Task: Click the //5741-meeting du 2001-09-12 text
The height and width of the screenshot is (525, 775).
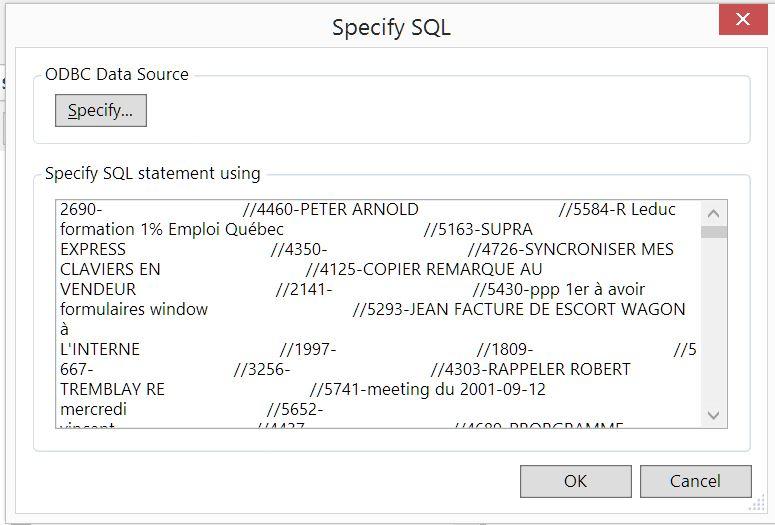Action: click(428, 390)
